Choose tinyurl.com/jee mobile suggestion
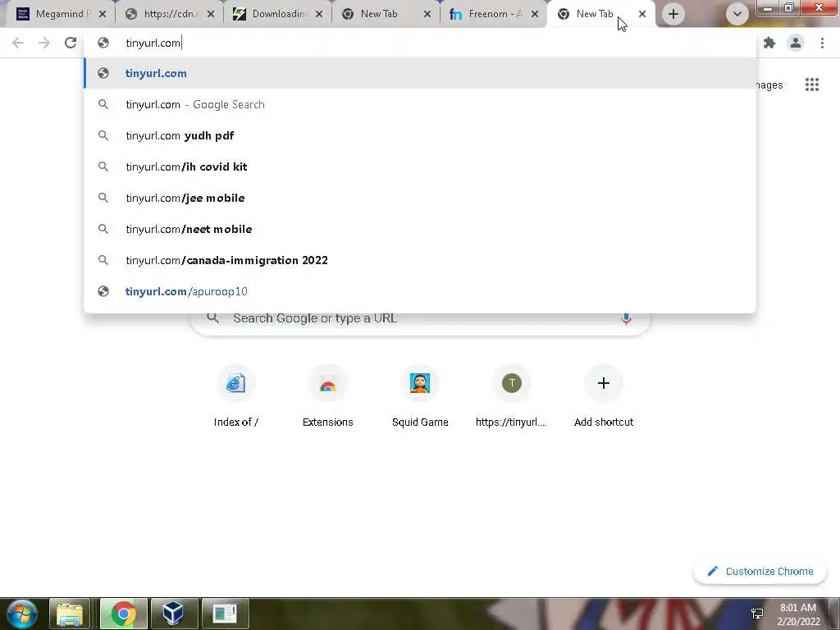The height and width of the screenshot is (630, 840). point(420,198)
